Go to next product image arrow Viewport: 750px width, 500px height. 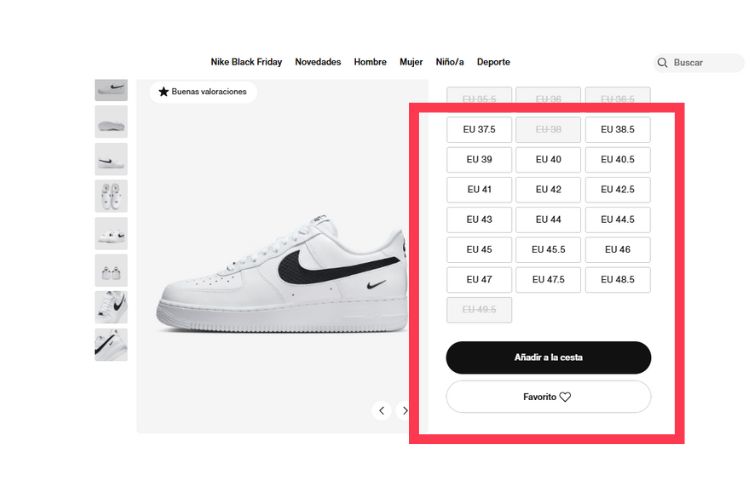404,410
